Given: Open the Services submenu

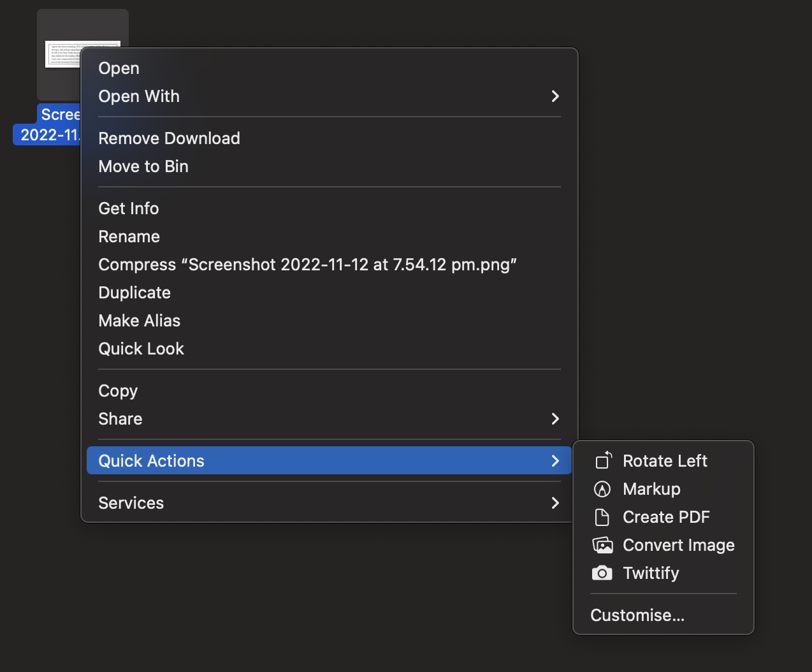Looking at the screenshot, I should pos(131,502).
